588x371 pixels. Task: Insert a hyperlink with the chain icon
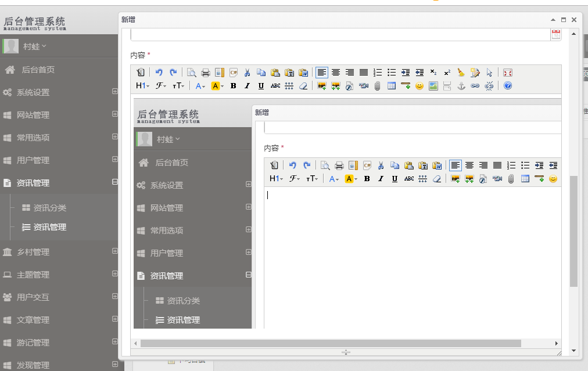click(x=475, y=86)
